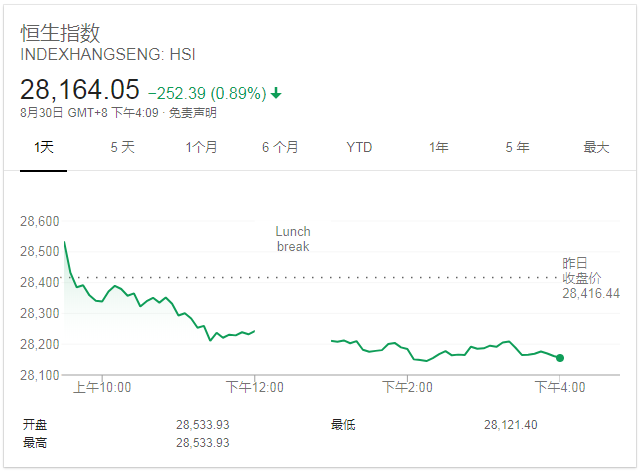Click the 开盘 label
The width and height of the screenshot is (642, 472).
coord(35,425)
